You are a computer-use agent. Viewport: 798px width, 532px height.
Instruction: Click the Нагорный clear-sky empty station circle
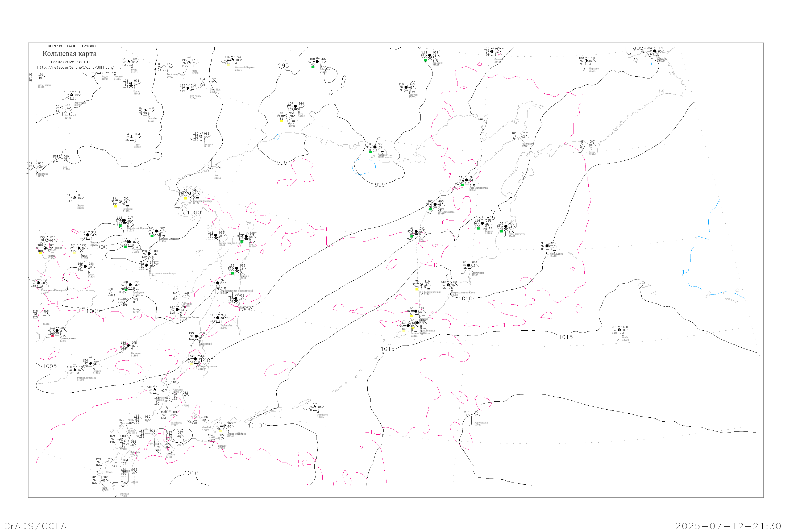62,108
